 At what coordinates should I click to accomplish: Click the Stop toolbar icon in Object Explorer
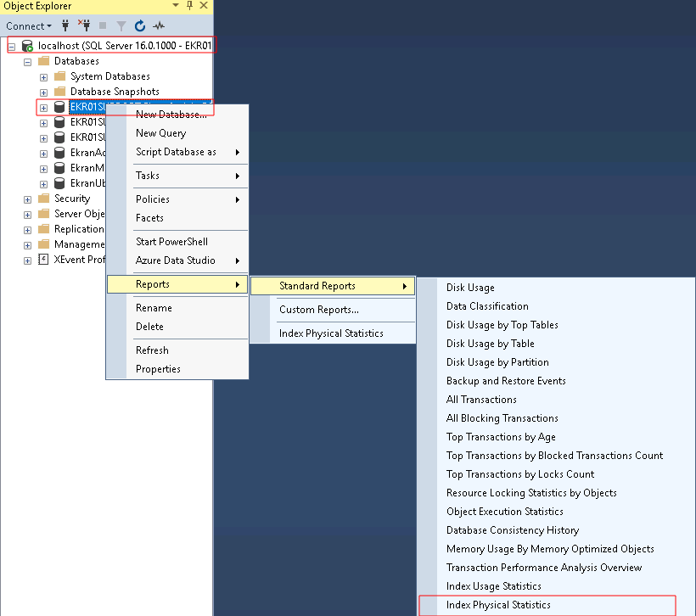[103, 26]
